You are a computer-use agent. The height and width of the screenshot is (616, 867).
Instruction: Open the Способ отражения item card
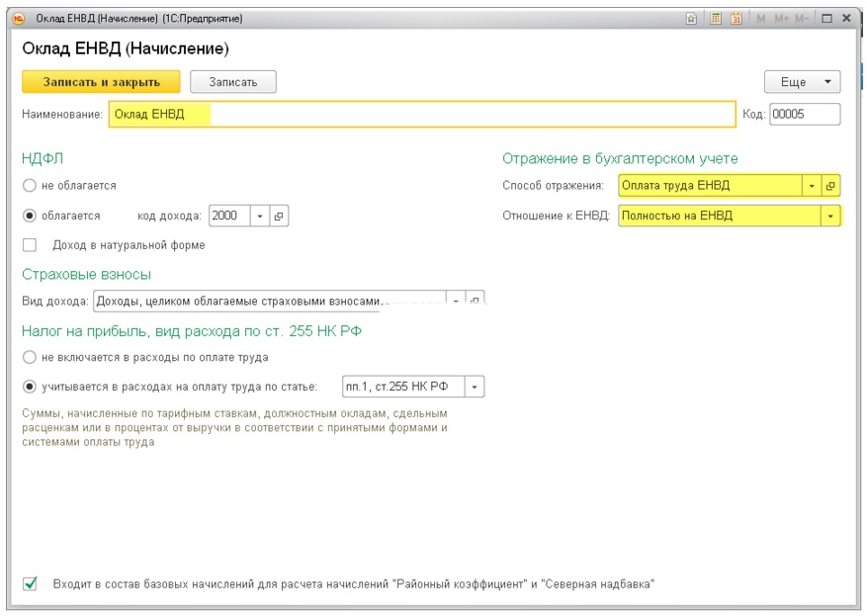(x=830, y=186)
